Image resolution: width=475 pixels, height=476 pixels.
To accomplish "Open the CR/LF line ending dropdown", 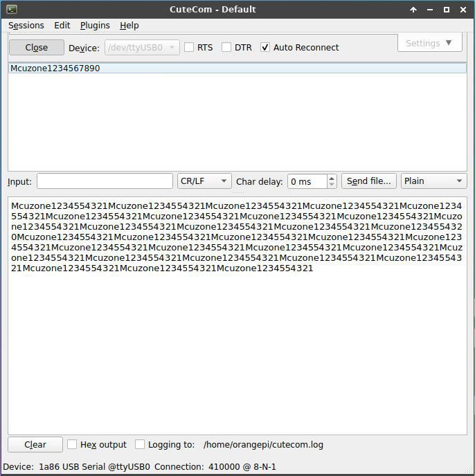I will 204,181.
